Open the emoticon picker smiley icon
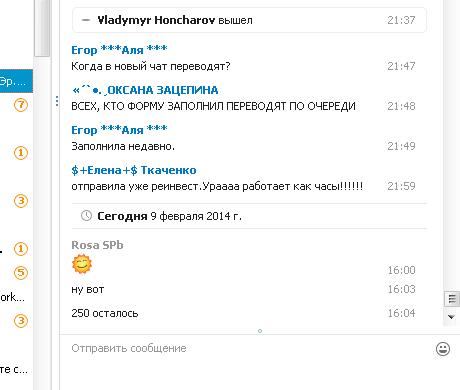The width and height of the screenshot is (460, 390). [443, 349]
